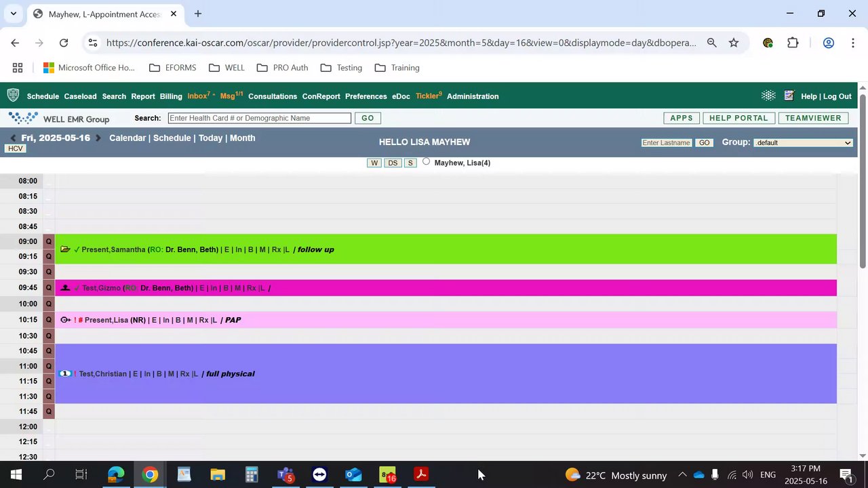Open the scratchpad notepad icon near Help
The width and height of the screenshot is (868, 488).
point(789,96)
